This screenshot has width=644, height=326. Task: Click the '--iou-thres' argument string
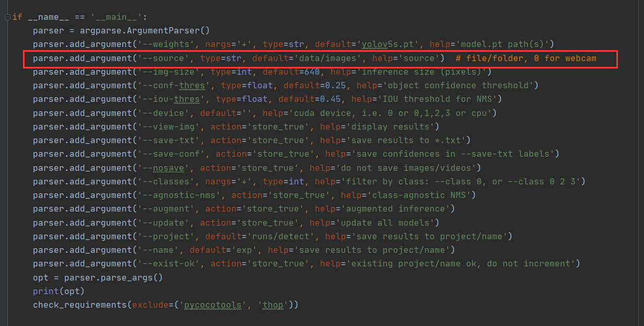click(x=171, y=99)
